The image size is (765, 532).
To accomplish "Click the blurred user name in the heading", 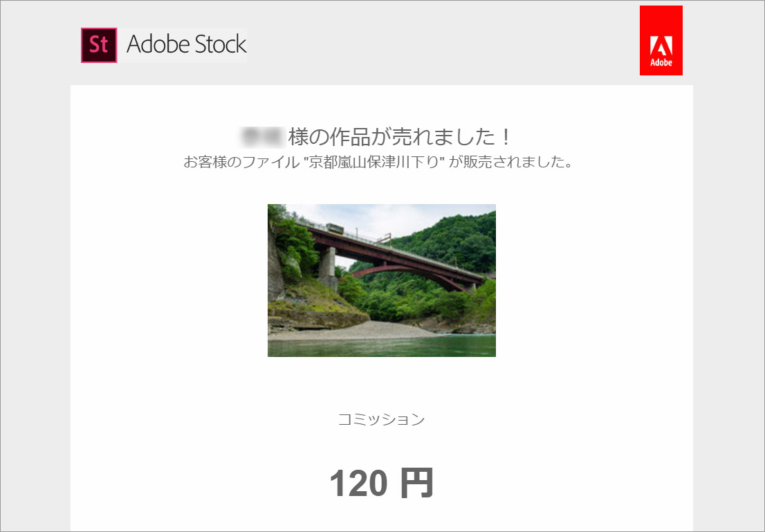I will coord(262,137).
